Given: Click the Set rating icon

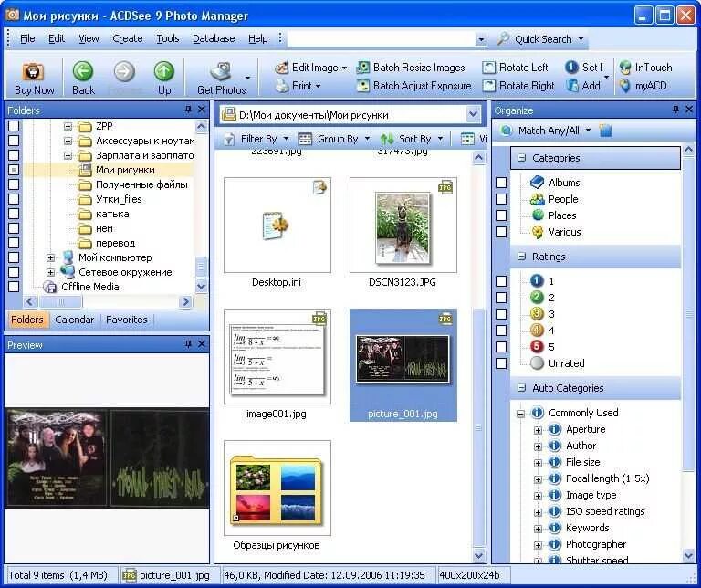Looking at the screenshot, I should click(x=571, y=68).
